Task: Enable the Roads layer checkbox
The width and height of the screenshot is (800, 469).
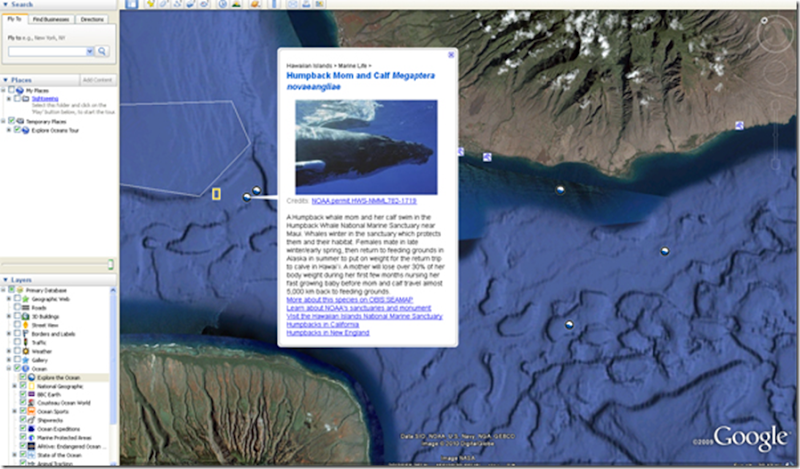Action: pyautogui.click(x=17, y=307)
